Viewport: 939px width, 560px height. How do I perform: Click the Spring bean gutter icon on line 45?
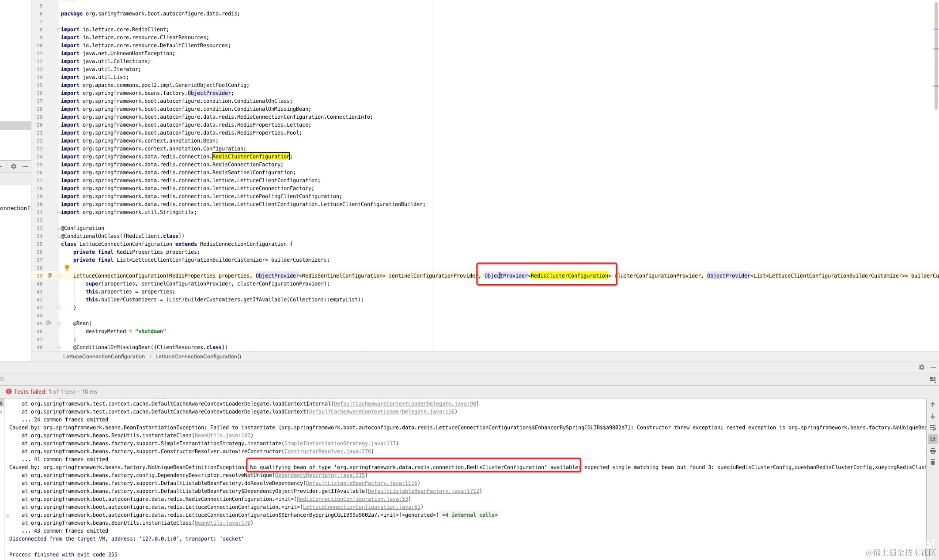pyautogui.click(x=49, y=323)
